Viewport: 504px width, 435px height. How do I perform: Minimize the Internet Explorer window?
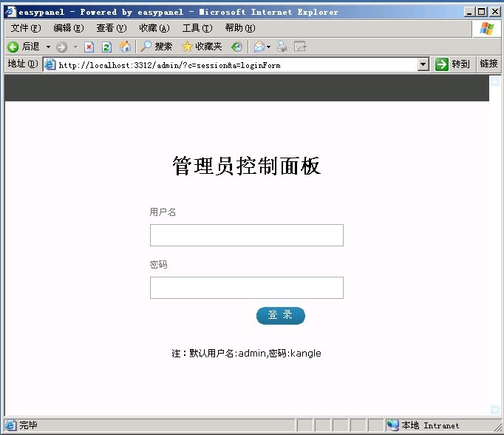click(469, 12)
